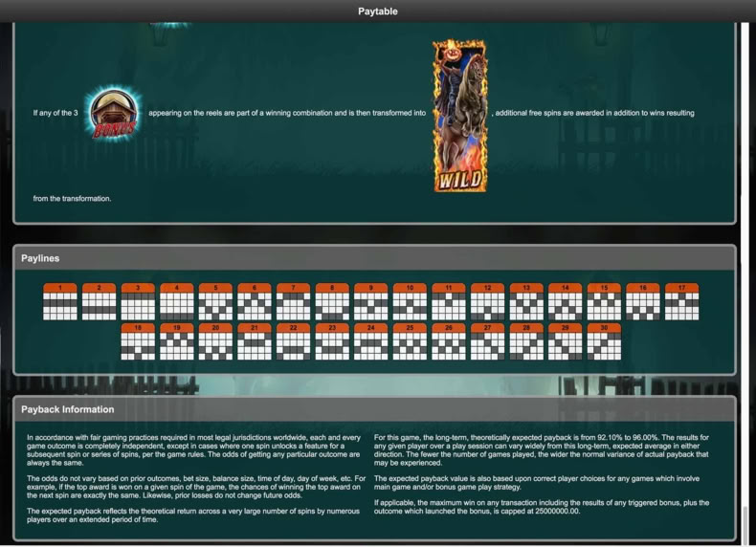Image resolution: width=756 pixels, height=547 pixels.
Task: Select payline 30 diagram
Action: (604, 341)
